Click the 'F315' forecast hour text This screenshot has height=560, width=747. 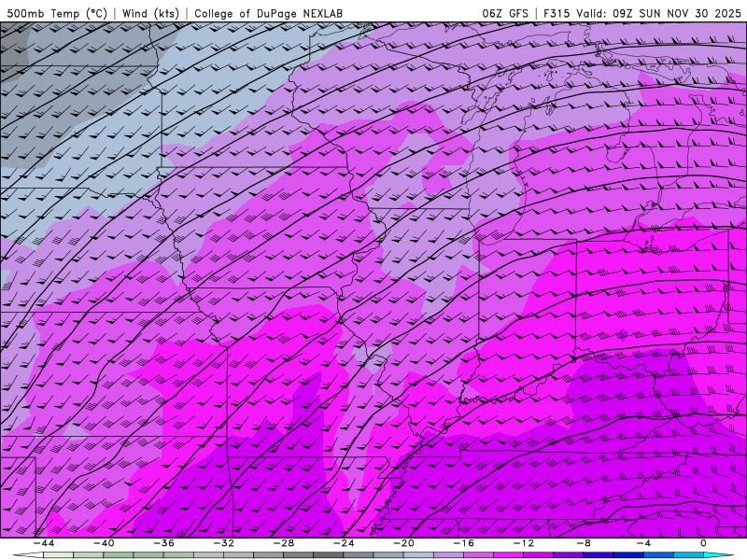coord(557,13)
